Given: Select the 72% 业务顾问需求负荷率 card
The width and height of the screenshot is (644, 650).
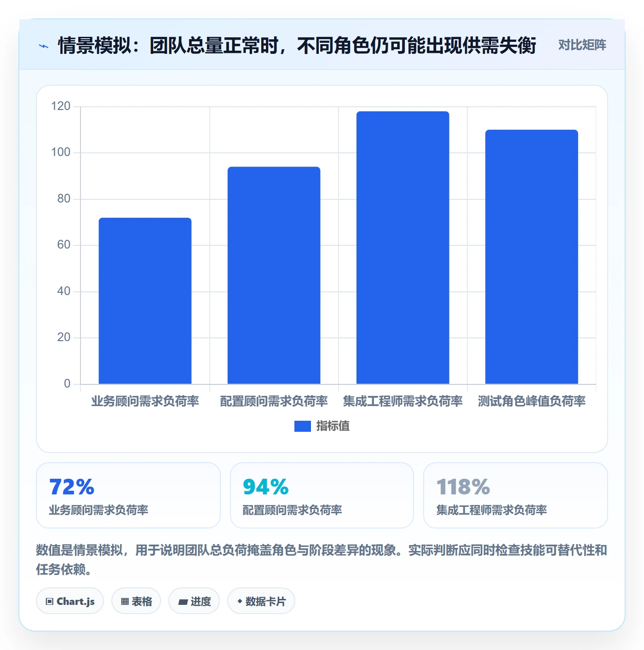Looking at the screenshot, I should [x=128, y=495].
